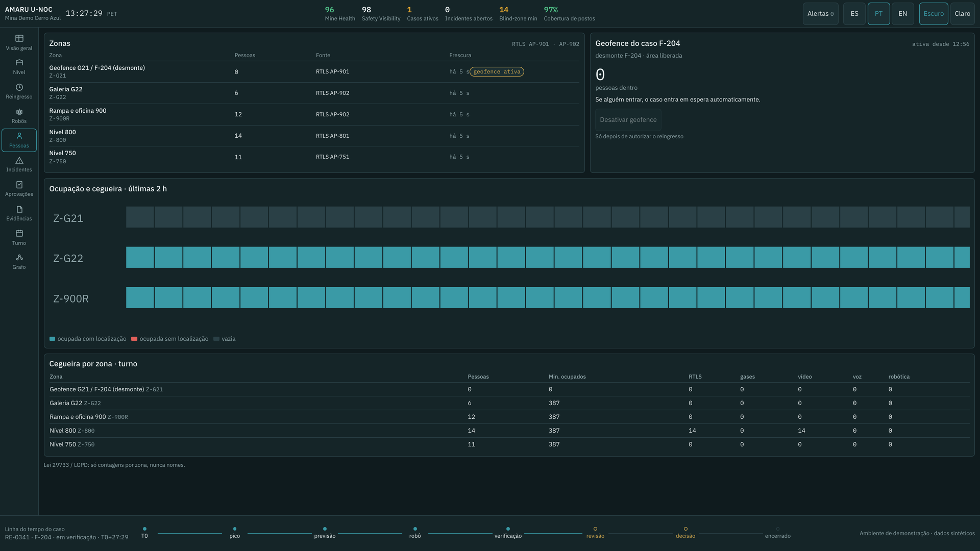This screenshot has height=551, width=980.
Task: Select the Claro theme
Action: (x=962, y=14)
